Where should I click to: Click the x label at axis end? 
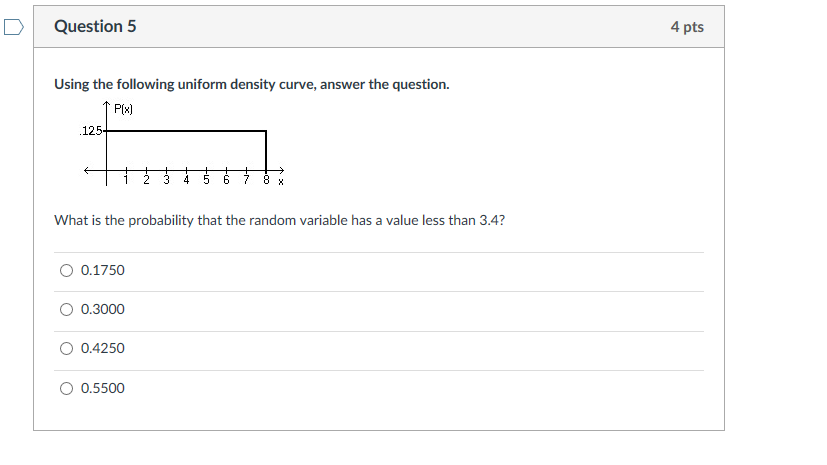coord(281,182)
